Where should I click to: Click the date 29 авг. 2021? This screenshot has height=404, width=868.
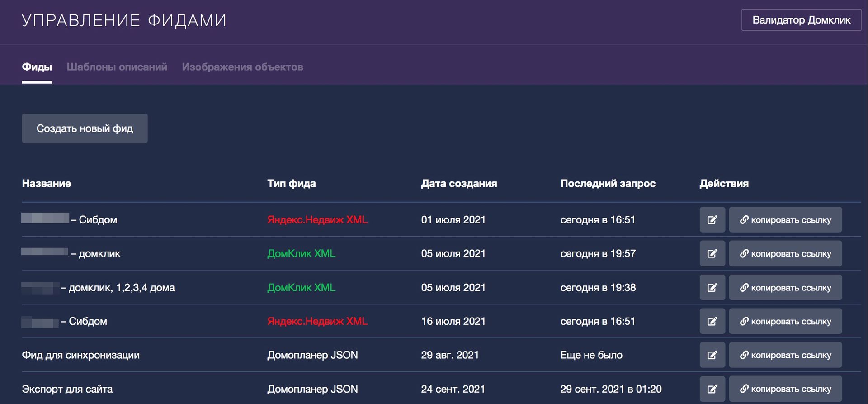450,355
